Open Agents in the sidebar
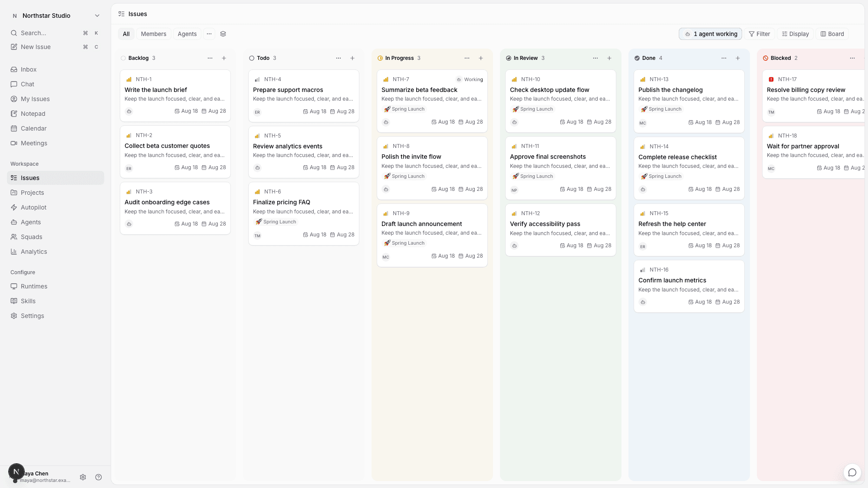 56,222
